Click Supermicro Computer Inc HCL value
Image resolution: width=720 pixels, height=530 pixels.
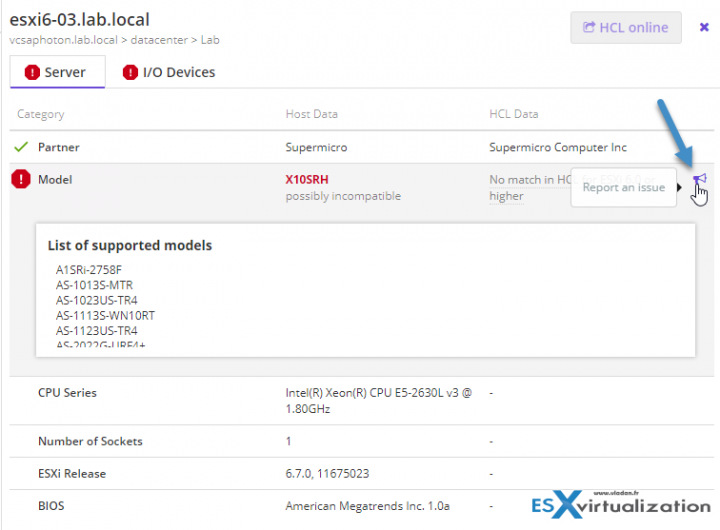coord(557,147)
